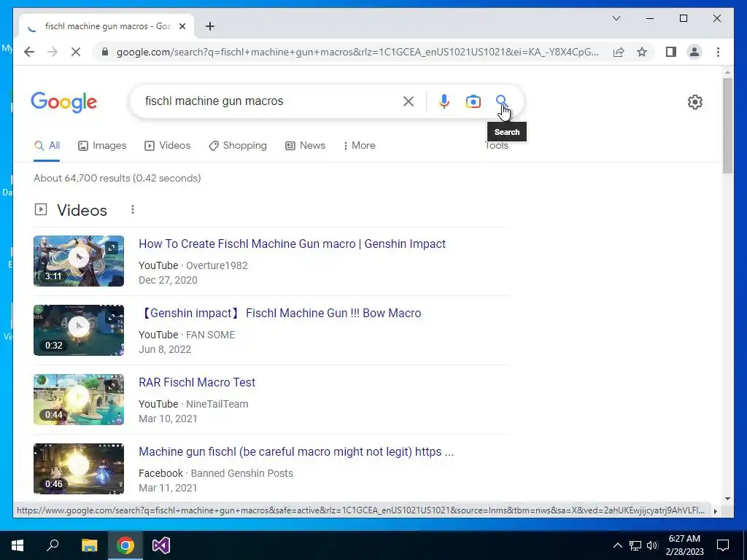
Task: Open volume control in the tray
Action: point(652,545)
